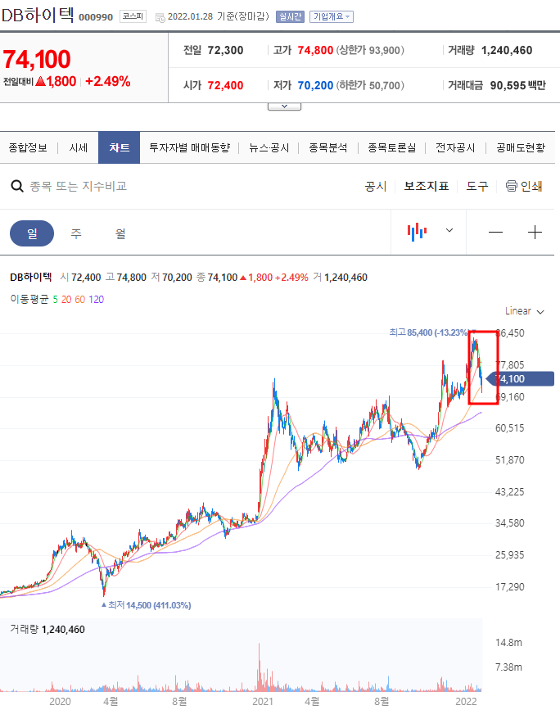Click the 14.8m volume axis label
The height and width of the screenshot is (728, 560).
(508, 643)
